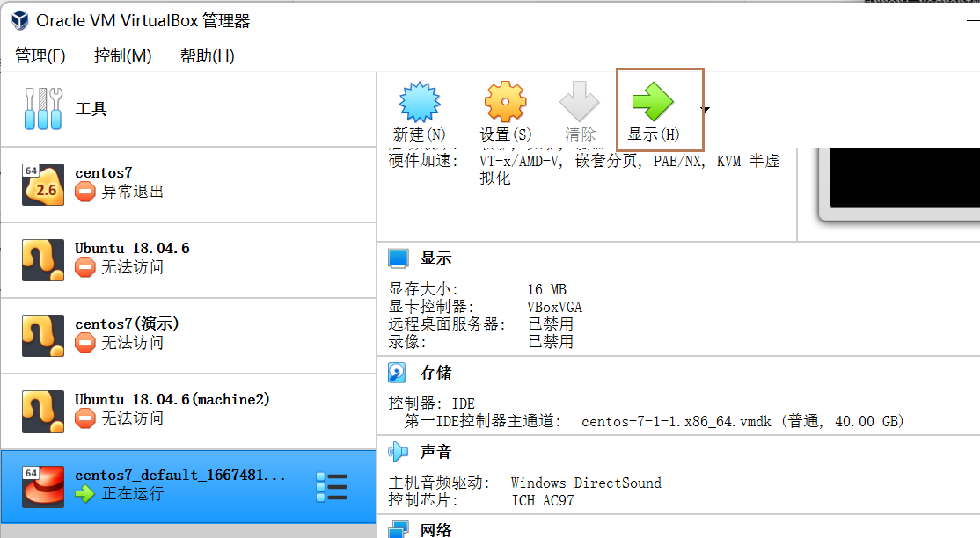This screenshot has width=980, height=538.
Task: Click 无法访问 red icon under Ubuntu 18.04.6(machine2)
Action: tap(84, 418)
